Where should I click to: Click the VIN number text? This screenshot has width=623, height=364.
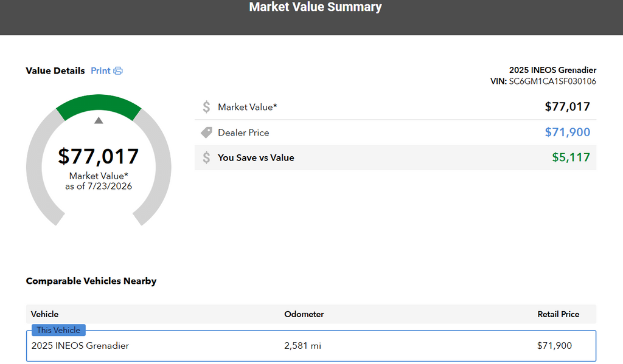click(x=552, y=81)
